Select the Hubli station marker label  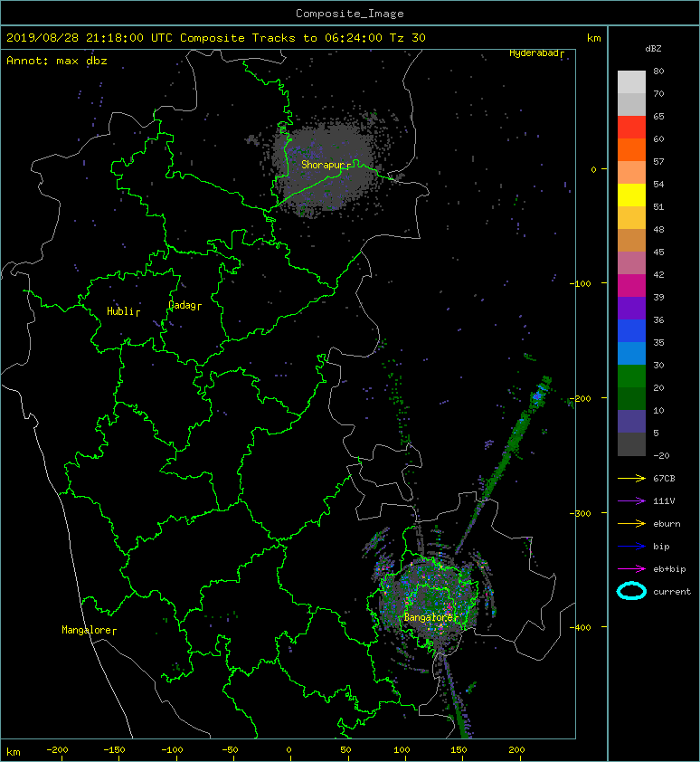coord(123,311)
